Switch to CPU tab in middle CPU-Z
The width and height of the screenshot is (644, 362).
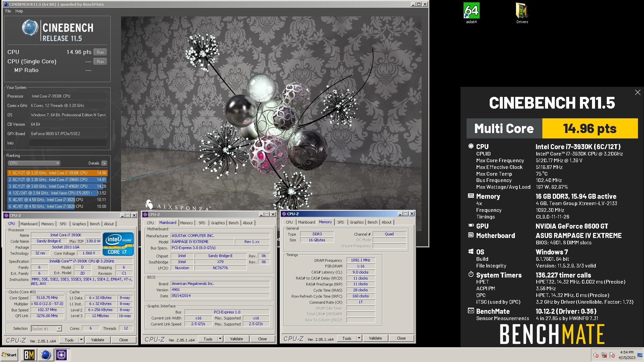click(x=151, y=223)
